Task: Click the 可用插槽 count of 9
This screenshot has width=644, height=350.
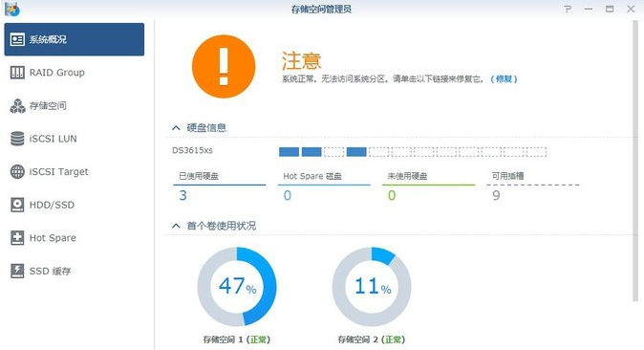Action: [x=496, y=195]
